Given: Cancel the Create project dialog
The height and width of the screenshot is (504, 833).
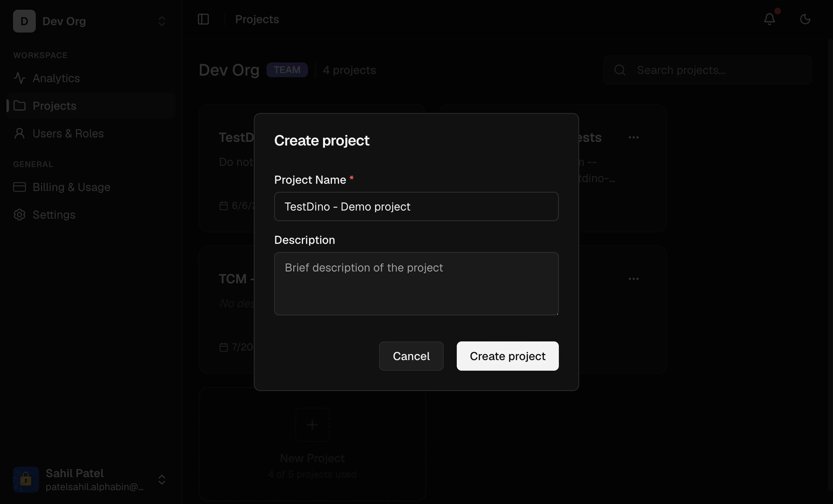Looking at the screenshot, I should (x=411, y=356).
